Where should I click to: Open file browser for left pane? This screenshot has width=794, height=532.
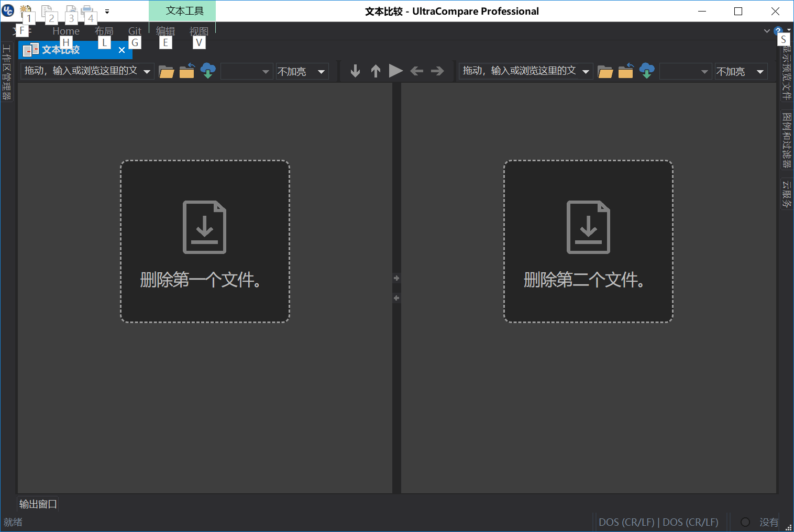click(x=167, y=71)
